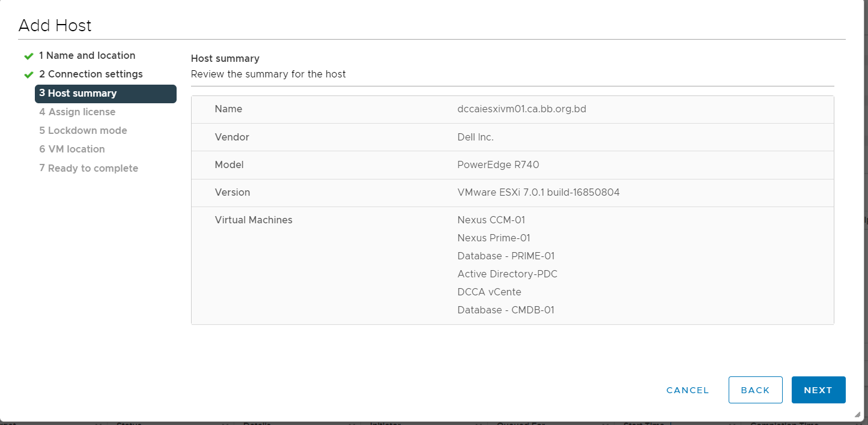Screen dimensions: 868x425
Task: Open step 7 Ready to complete
Action: pyautogui.click(x=89, y=168)
